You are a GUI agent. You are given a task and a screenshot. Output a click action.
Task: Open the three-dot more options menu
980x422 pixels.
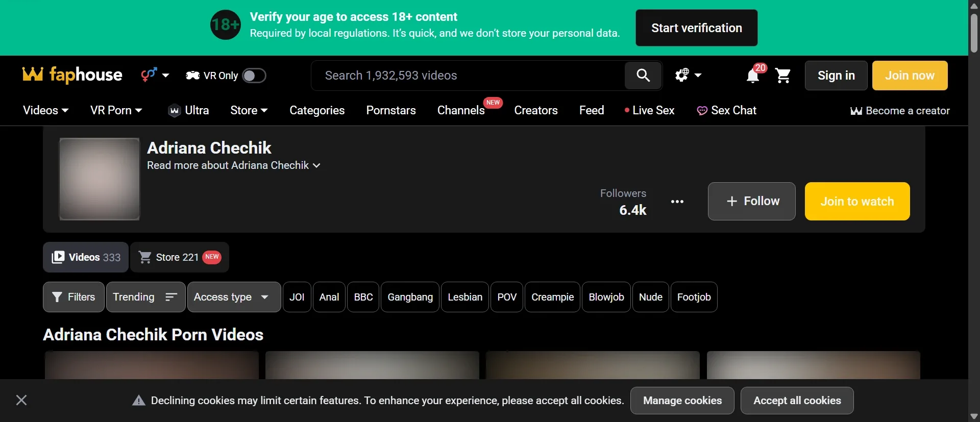[677, 202]
